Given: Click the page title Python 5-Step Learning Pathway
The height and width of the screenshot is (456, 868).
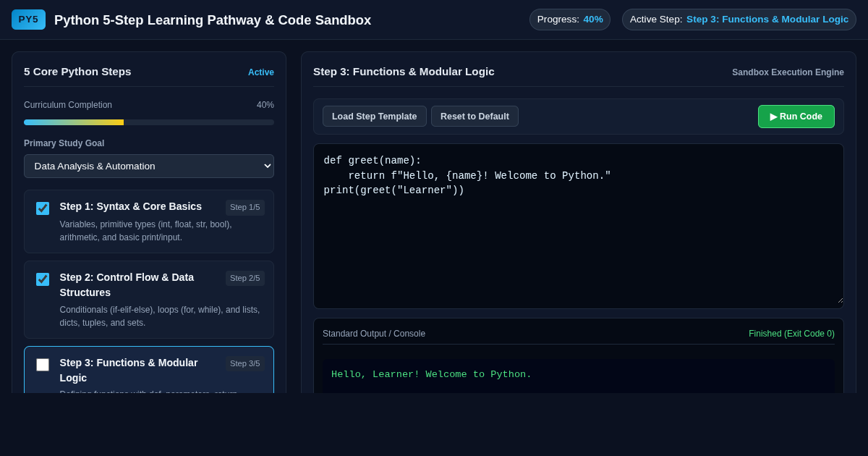Looking at the screenshot, I should tap(213, 20).
